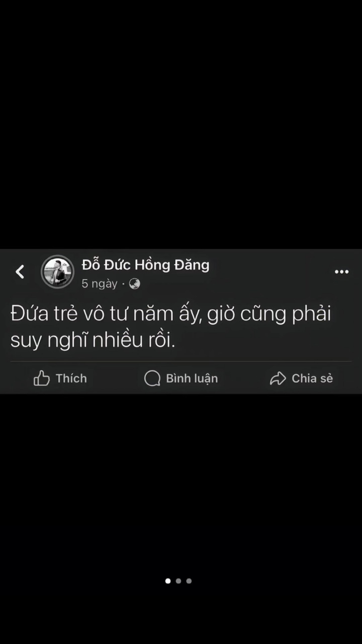Click the speech bubble comment icon

tap(152, 378)
